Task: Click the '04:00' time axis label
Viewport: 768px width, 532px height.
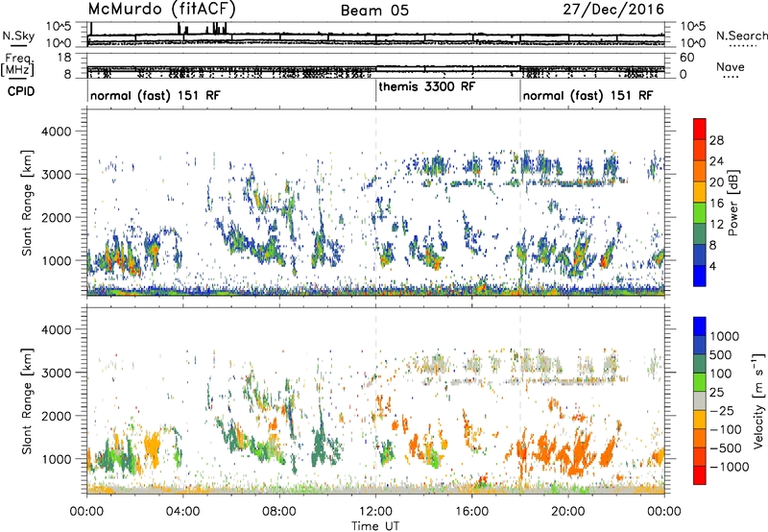Action: tap(182, 512)
